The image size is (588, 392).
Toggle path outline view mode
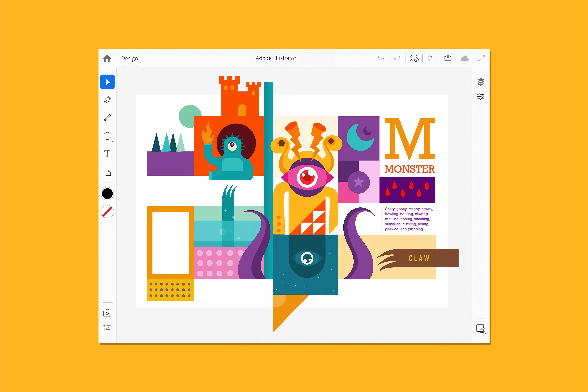414,58
